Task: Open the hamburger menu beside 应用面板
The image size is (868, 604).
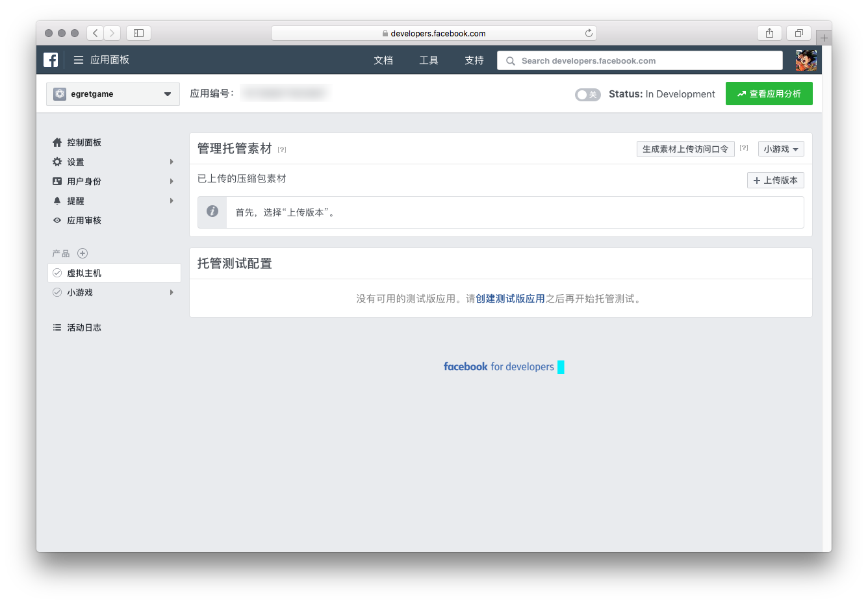Action: coord(79,60)
